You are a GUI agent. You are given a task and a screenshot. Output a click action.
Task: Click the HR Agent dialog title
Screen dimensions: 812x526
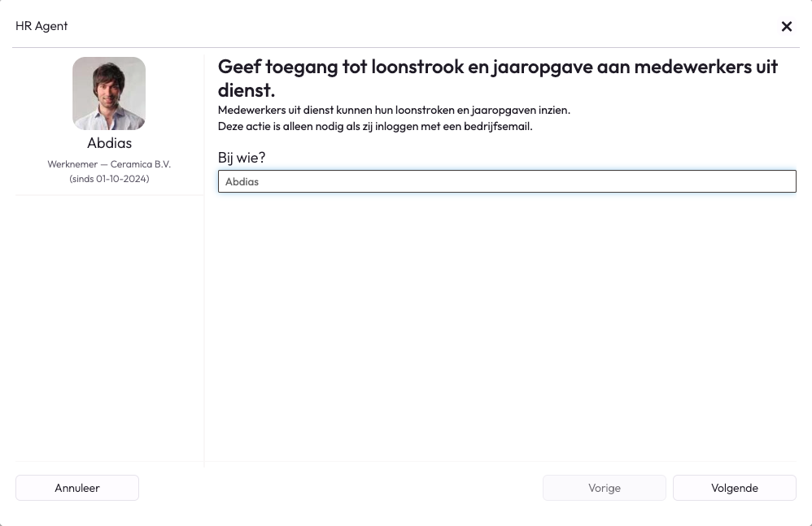(41, 26)
